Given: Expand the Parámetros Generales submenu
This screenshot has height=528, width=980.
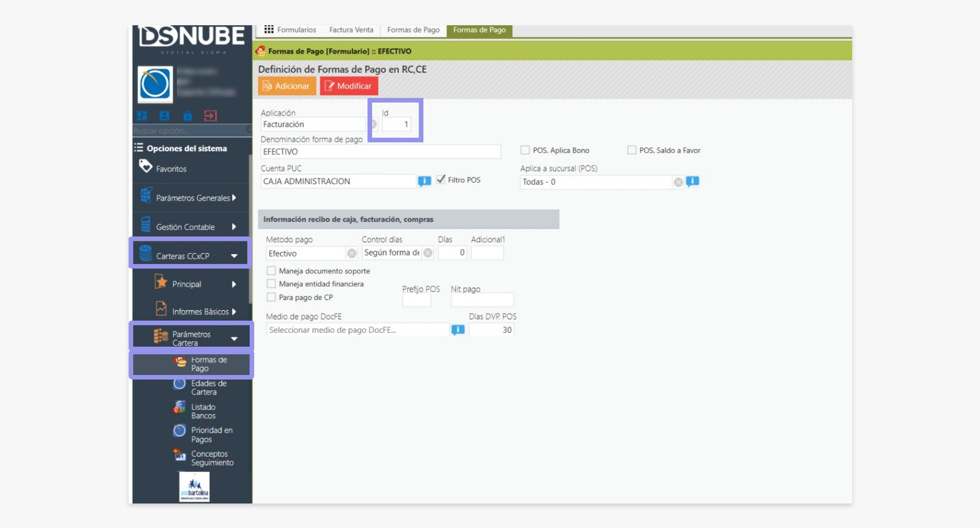Looking at the screenshot, I should click(x=234, y=198).
